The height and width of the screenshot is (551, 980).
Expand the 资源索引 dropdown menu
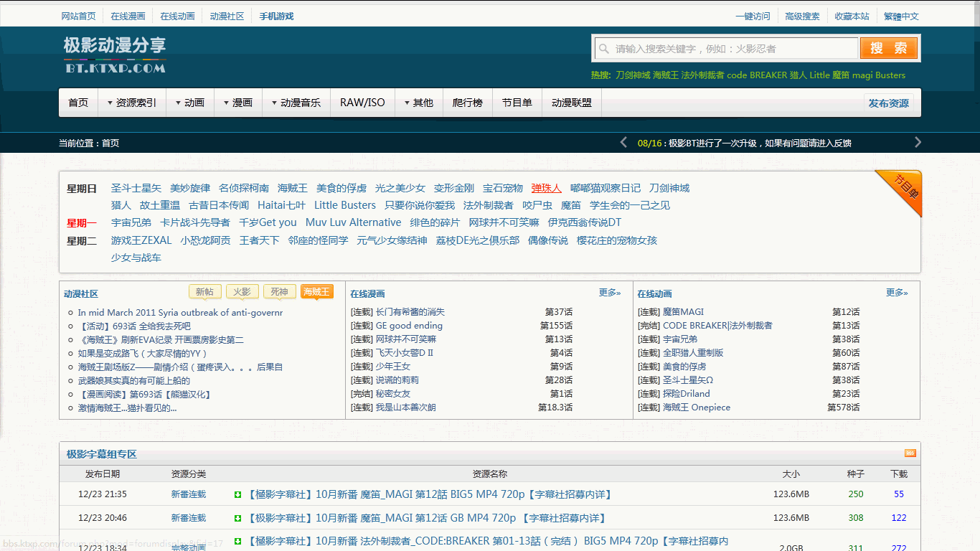[132, 103]
